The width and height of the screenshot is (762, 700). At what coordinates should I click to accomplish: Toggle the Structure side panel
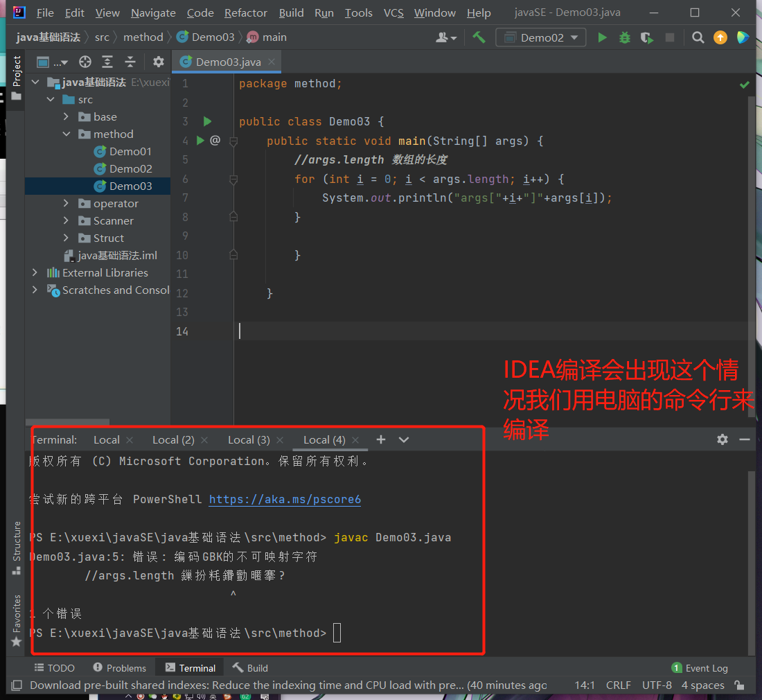(x=17, y=548)
